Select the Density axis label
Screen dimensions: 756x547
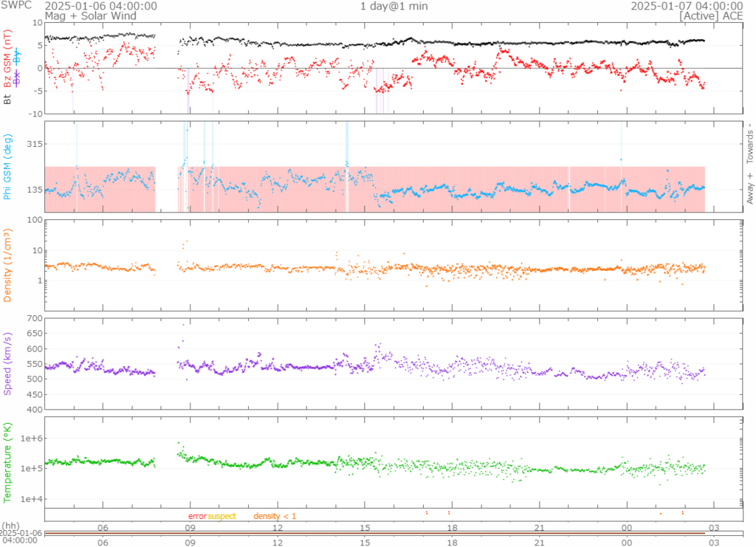pyautogui.click(x=8, y=264)
